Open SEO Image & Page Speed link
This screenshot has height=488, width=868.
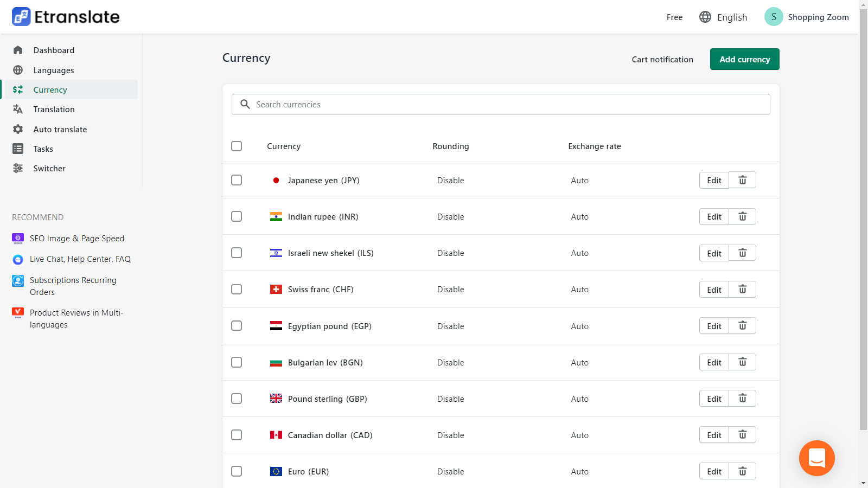tap(77, 239)
